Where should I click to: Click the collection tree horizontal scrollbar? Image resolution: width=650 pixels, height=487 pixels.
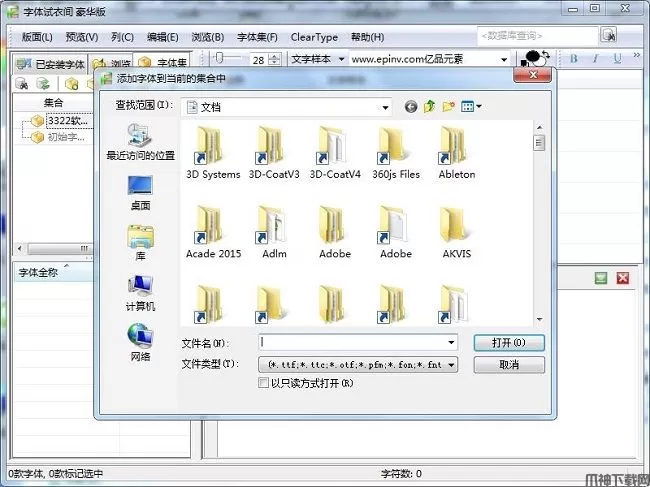[59, 249]
